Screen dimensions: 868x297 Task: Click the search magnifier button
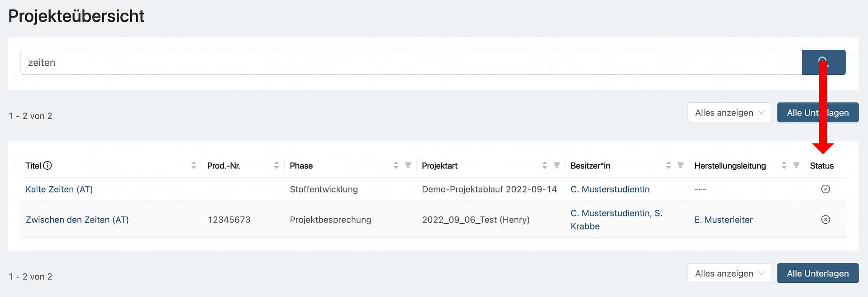pyautogui.click(x=823, y=62)
